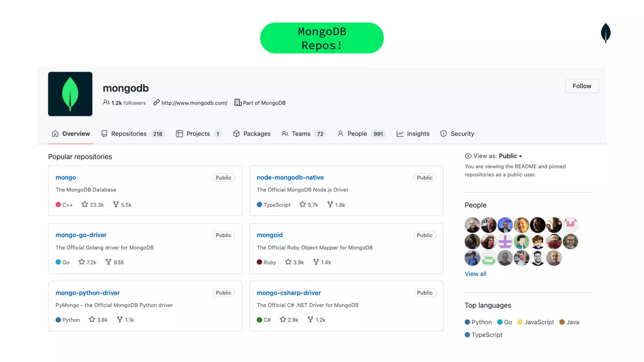The width and height of the screenshot is (644, 362).
Task: Click the 72 teams counter badge
Action: 320,134
